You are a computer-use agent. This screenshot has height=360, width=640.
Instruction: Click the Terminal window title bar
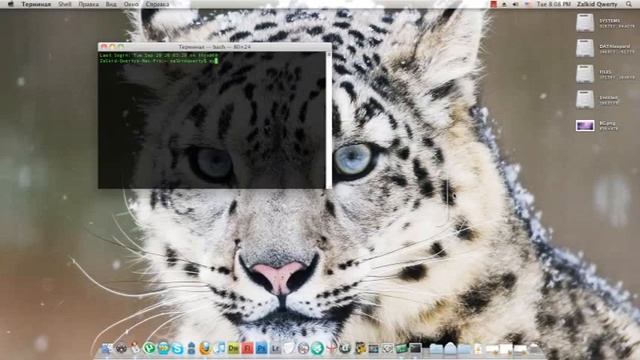pyautogui.click(x=215, y=47)
